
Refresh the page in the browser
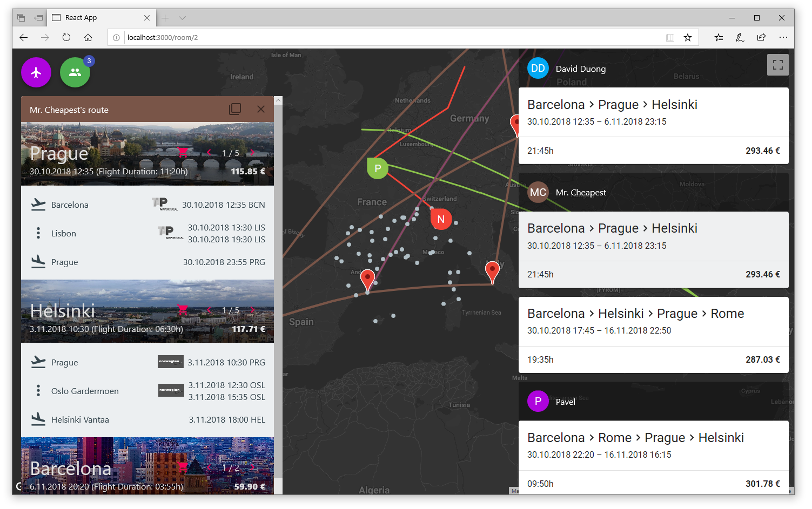[66, 37]
